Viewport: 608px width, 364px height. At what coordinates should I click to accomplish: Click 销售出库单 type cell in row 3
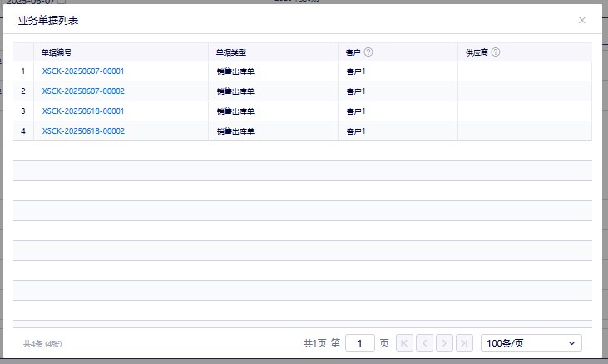point(235,111)
